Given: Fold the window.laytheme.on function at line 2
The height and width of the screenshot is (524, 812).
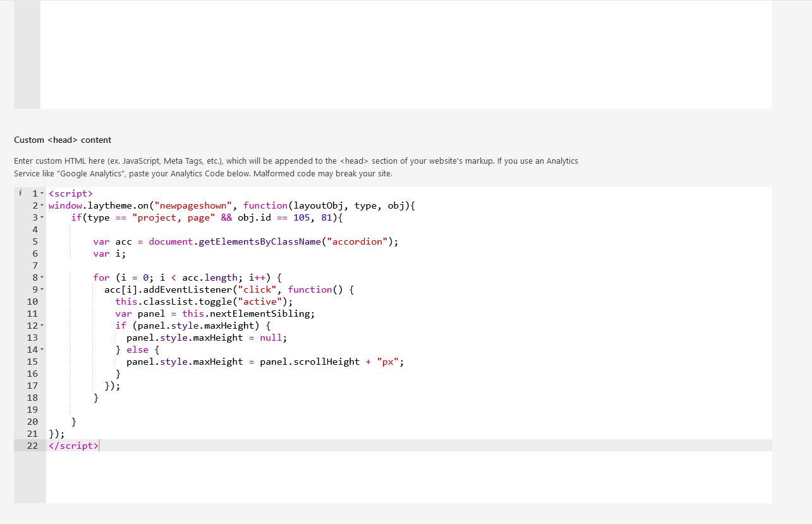Looking at the screenshot, I should pos(42,206).
